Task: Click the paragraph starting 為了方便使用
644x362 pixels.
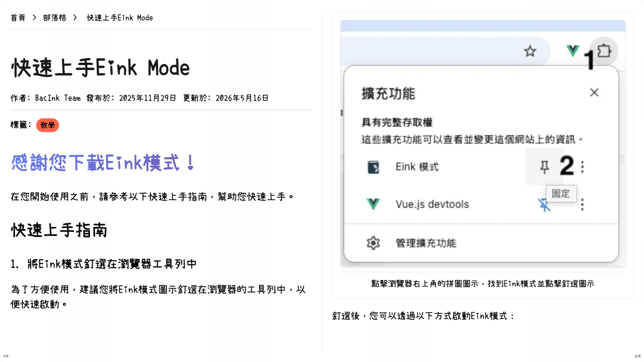Action: [x=158, y=297]
